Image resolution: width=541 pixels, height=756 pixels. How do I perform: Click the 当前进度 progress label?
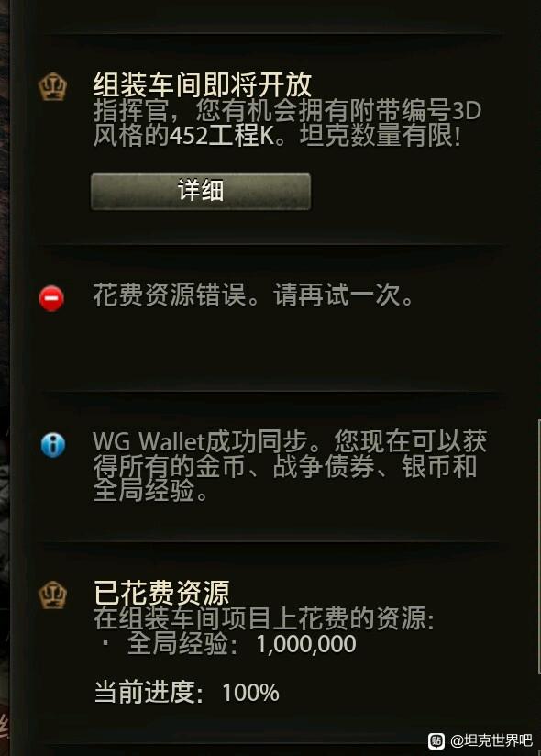145,693
